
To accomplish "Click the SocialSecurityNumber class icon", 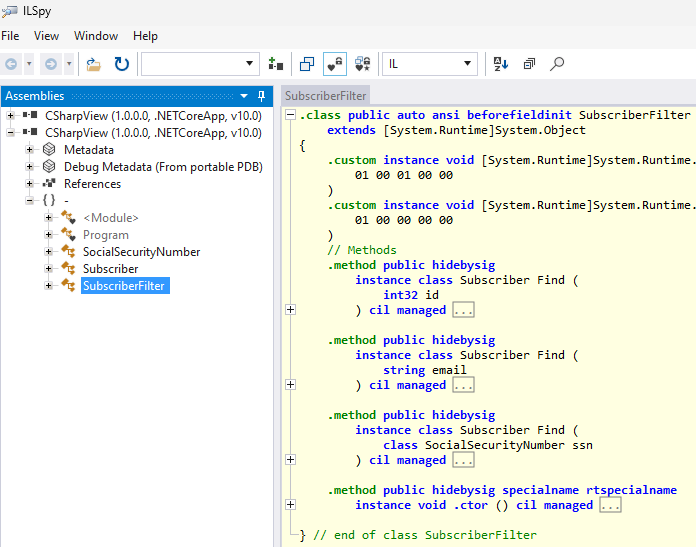I will tap(68, 251).
